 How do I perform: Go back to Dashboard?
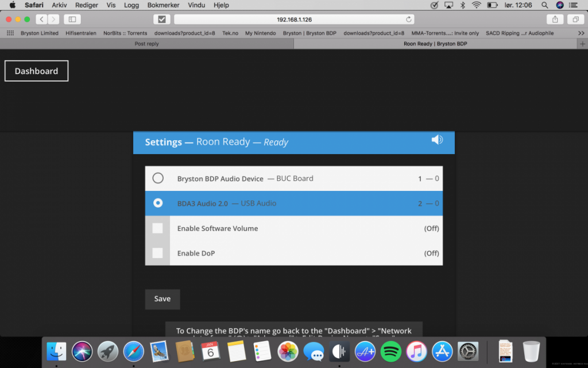pyautogui.click(x=36, y=71)
